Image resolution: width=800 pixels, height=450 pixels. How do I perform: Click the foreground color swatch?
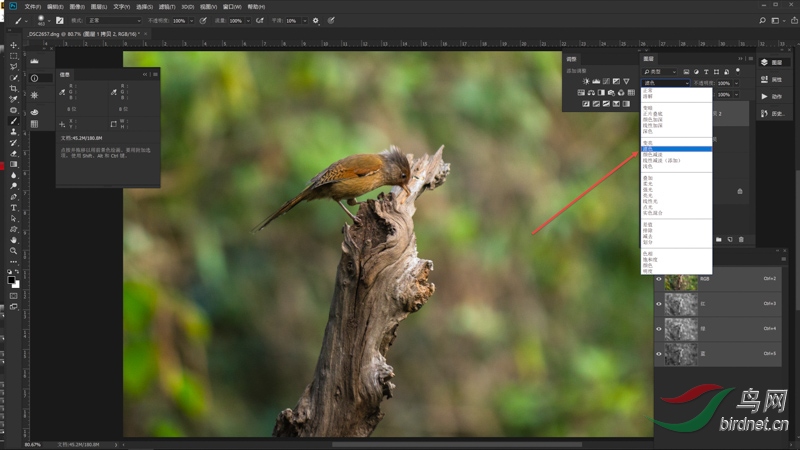[12, 280]
